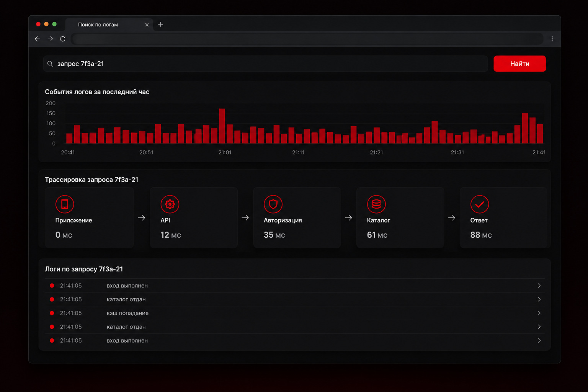Close the 'Поиск по логам' tab
Viewport: 588px width, 392px height.
pos(147,24)
